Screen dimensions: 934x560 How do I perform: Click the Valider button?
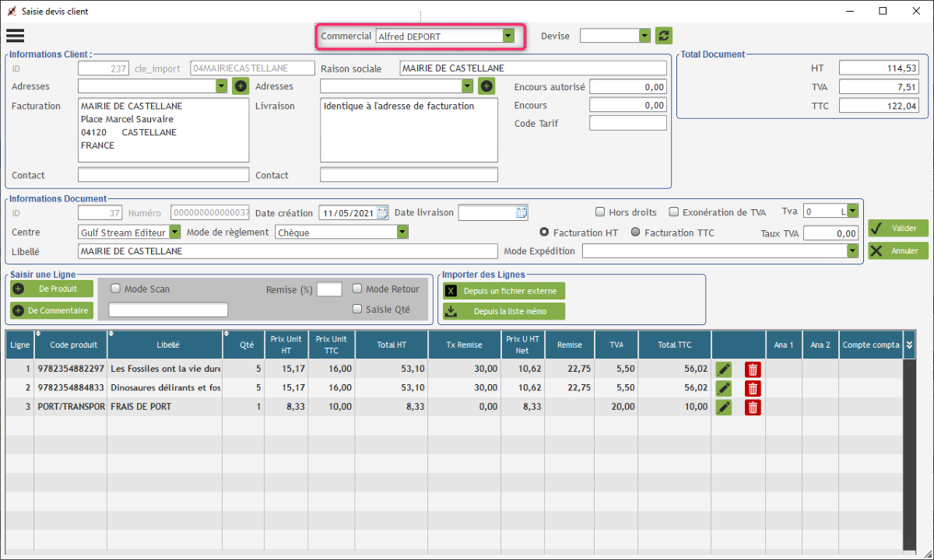(898, 229)
